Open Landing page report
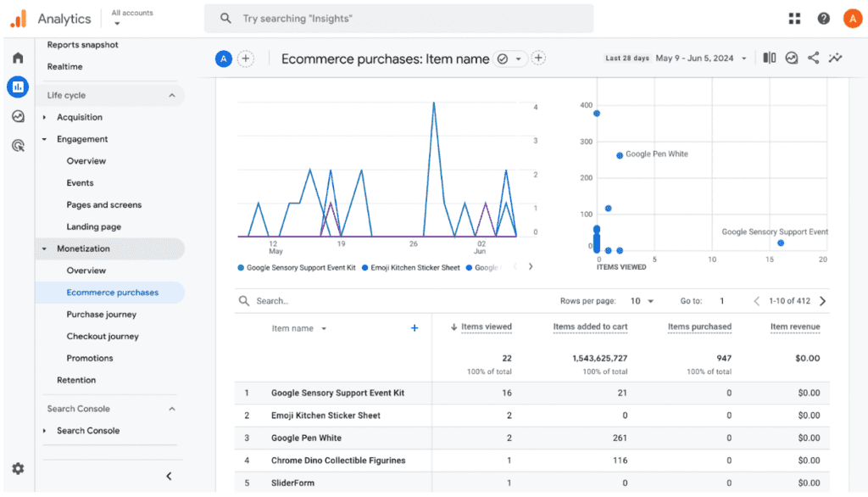 pyautogui.click(x=93, y=226)
